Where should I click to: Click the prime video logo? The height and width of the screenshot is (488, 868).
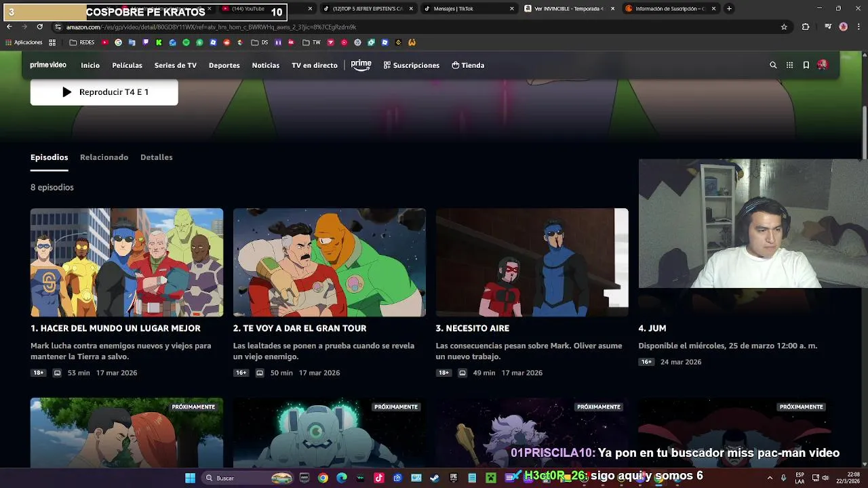(x=48, y=65)
